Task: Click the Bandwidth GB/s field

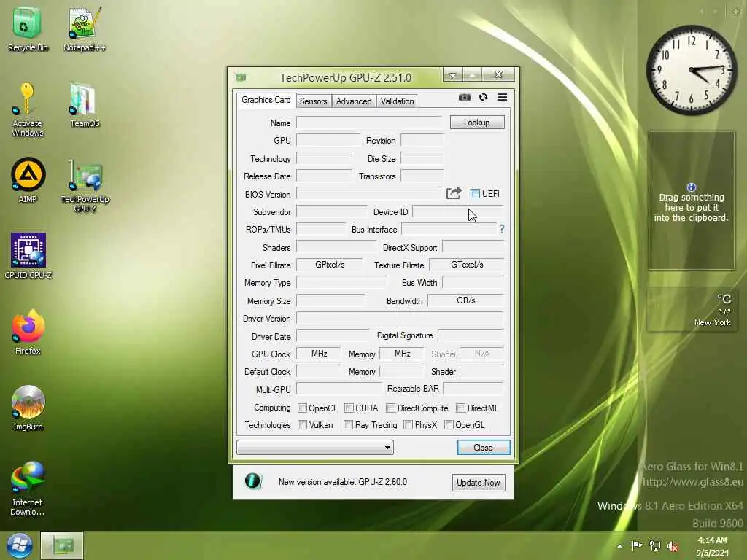Action: [465, 300]
